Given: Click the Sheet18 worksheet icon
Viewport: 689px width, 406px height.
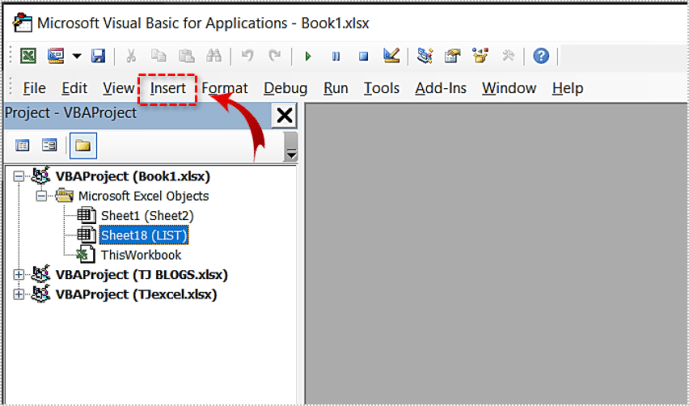Looking at the screenshot, I should [x=86, y=235].
